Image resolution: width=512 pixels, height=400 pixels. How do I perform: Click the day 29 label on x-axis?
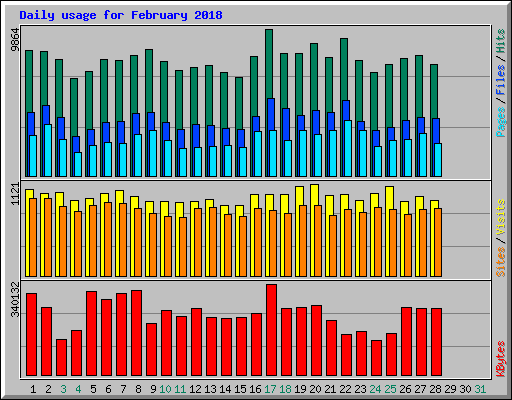coord(450,389)
